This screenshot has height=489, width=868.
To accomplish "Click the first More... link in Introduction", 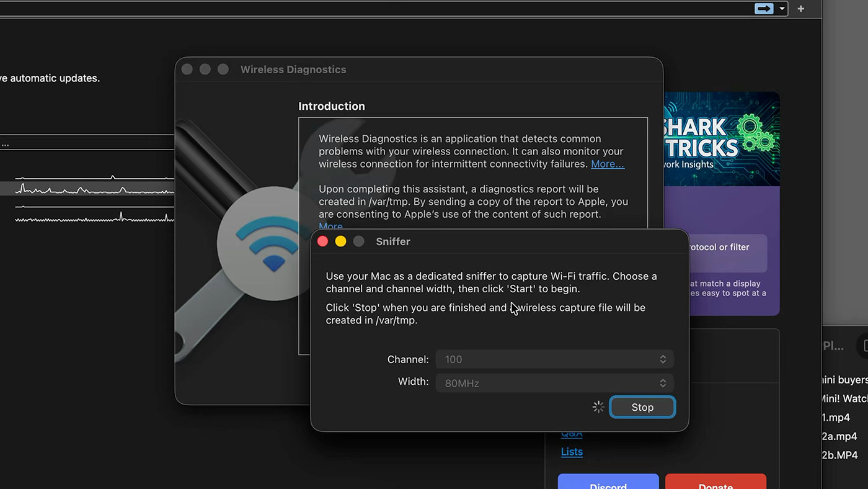I will click(607, 164).
